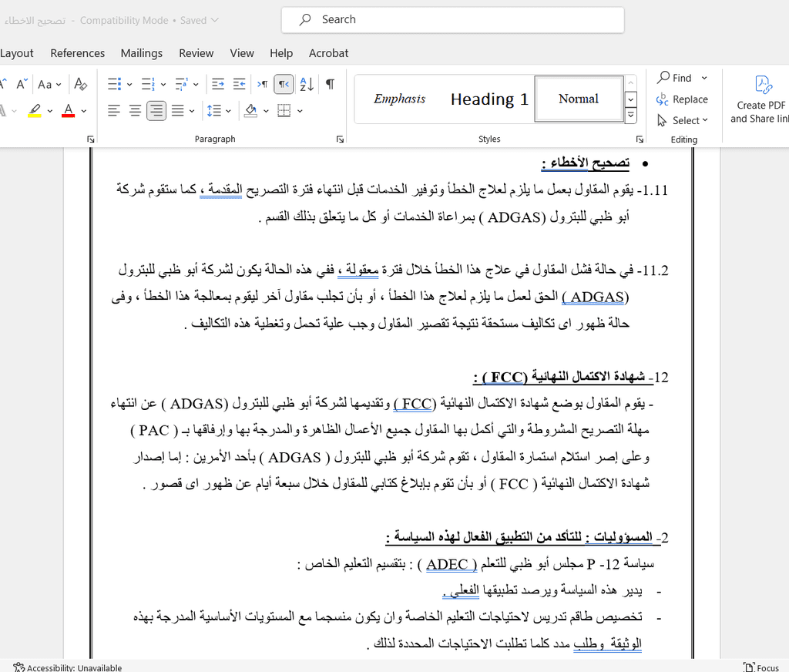This screenshot has width=789, height=672.
Task: Apply the Normal style
Action: 579,99
